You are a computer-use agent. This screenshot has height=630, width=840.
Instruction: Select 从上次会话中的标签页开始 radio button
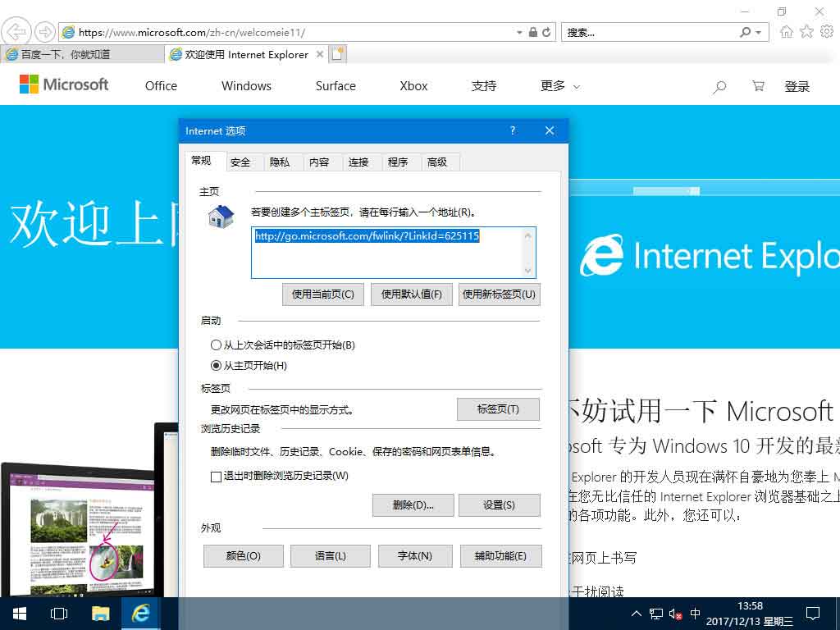(216, 345)
